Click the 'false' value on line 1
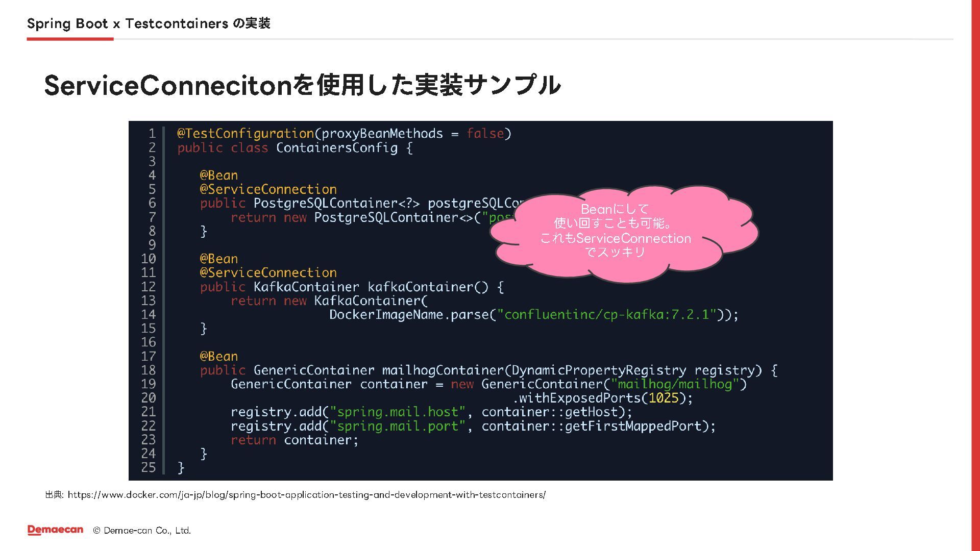This screenshot has height=551, width=980. coord(485,134)
